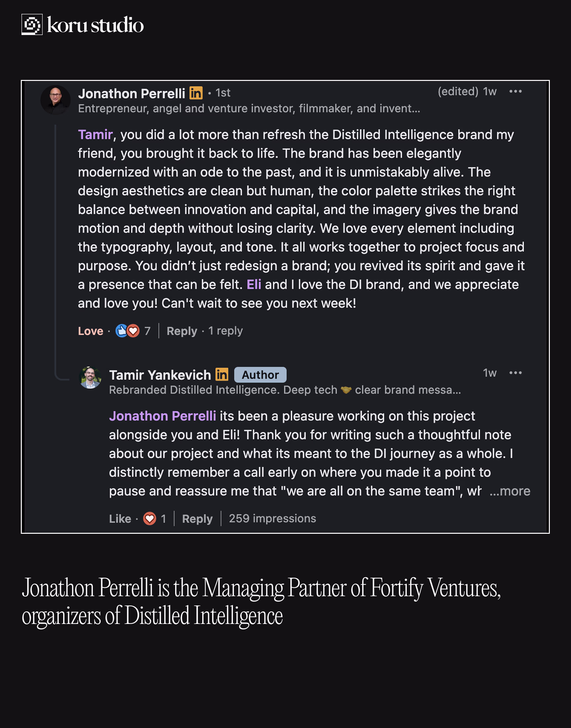Click the Koru Studio logo icon

(x=32, y=24)
